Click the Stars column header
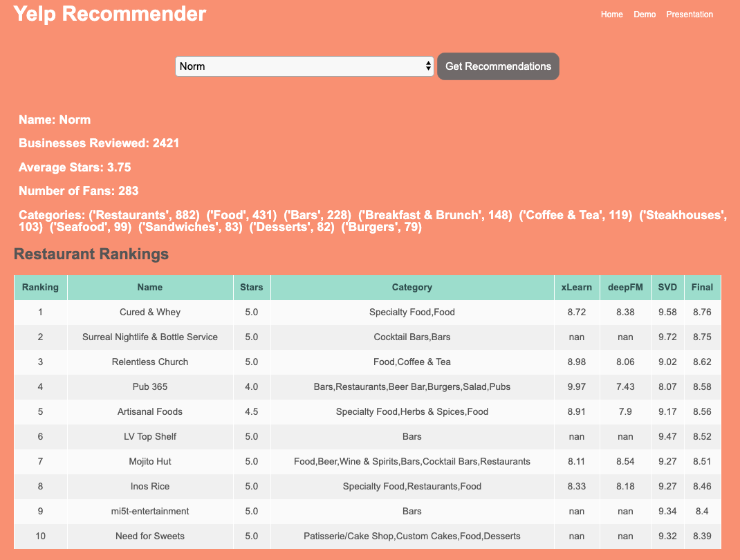 [252, 287]
